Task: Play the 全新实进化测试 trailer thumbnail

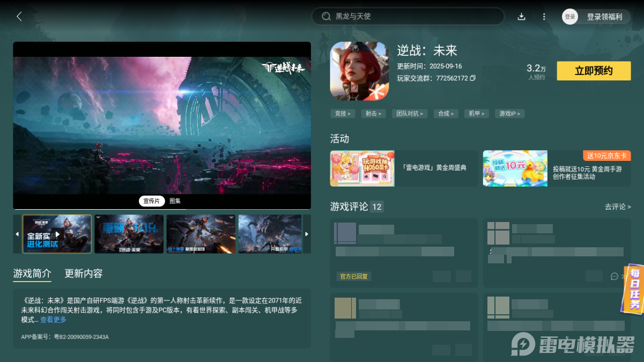Action: (57, 234)
